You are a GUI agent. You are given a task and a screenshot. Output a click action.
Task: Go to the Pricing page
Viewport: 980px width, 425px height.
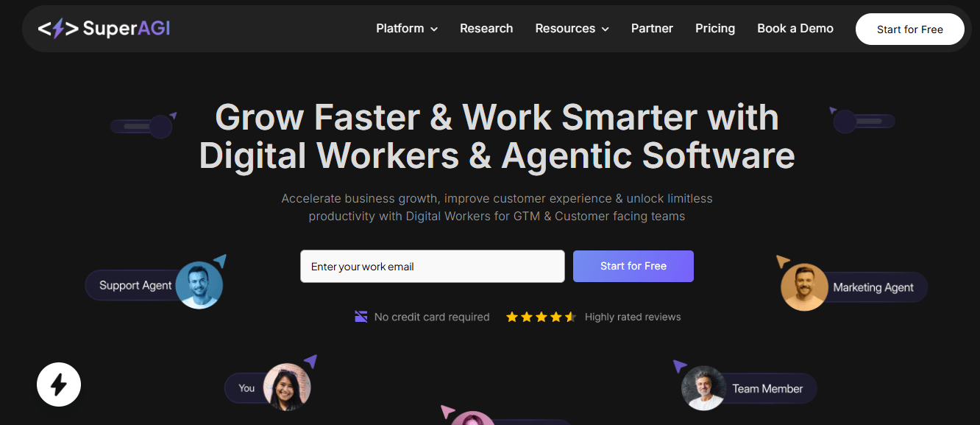pyautogui.click(x=715, y=29)
